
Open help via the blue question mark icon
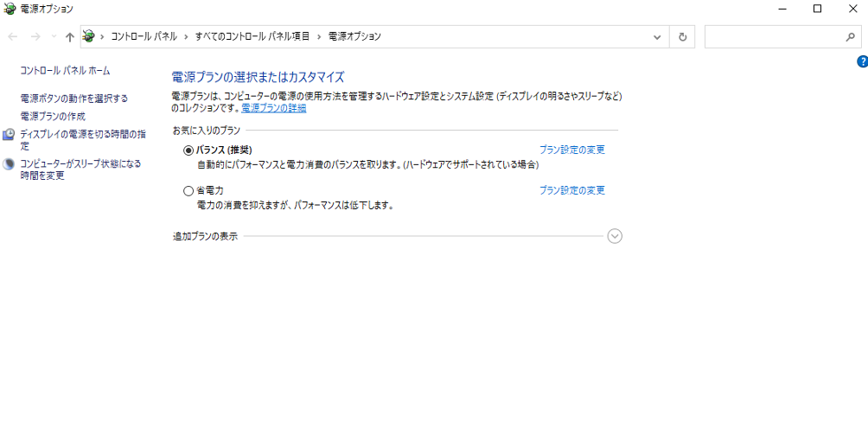coord(861,61)
